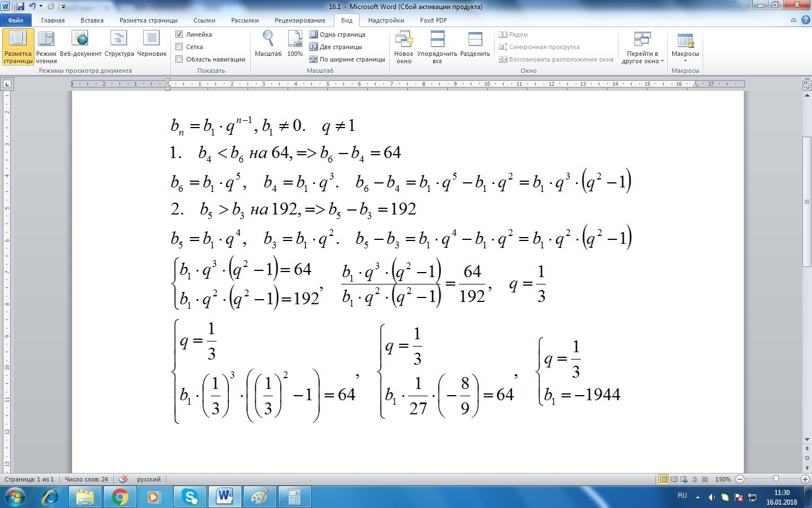
Task: Split the window with Разделить
Action: (475, 45)
